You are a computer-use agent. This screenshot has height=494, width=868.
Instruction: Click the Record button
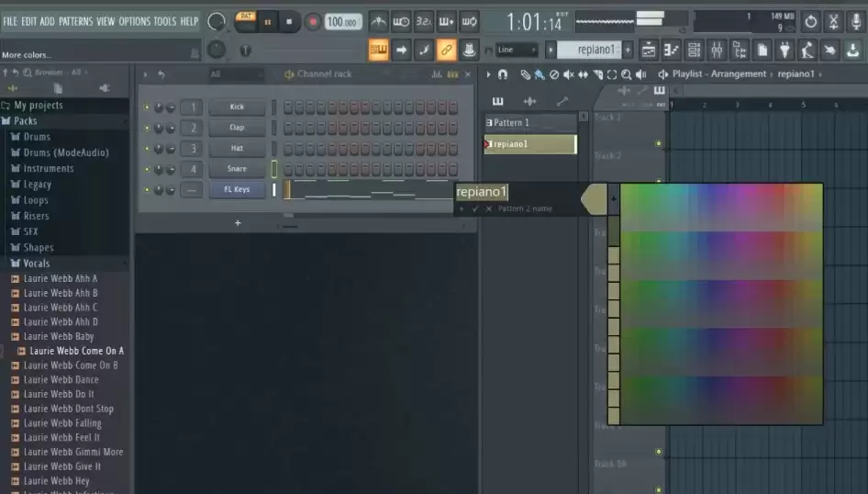313,22
